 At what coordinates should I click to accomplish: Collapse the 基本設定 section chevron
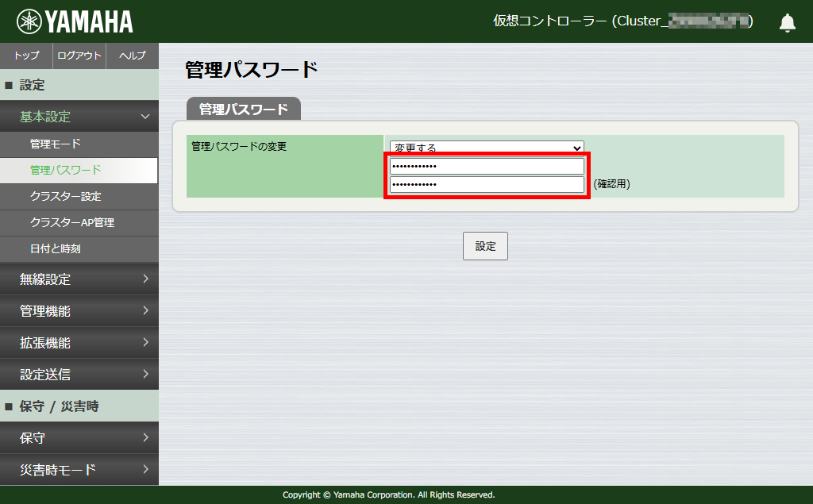coord(145,117)
